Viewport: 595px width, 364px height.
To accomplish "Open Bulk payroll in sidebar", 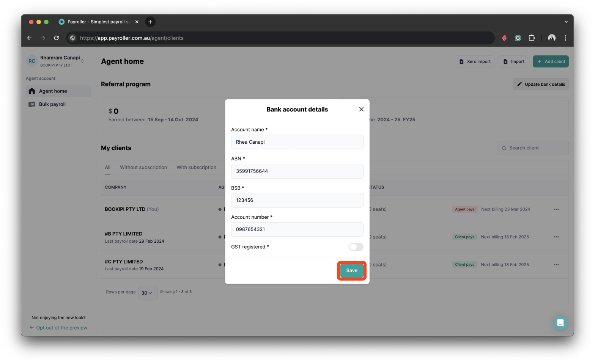I will pos(58,104).
